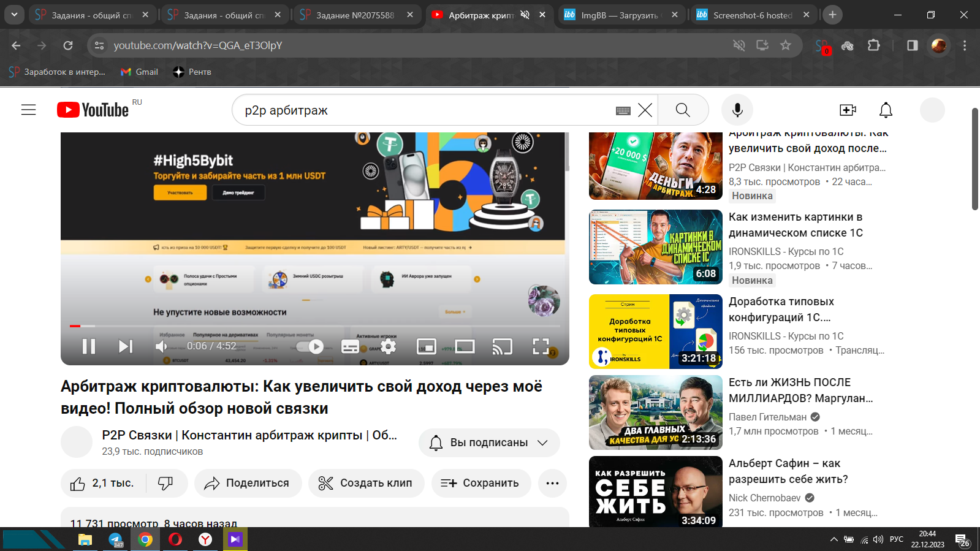Click the address bar URL
The width and height of the screenshot is (980, 551).
click(197, 45)
